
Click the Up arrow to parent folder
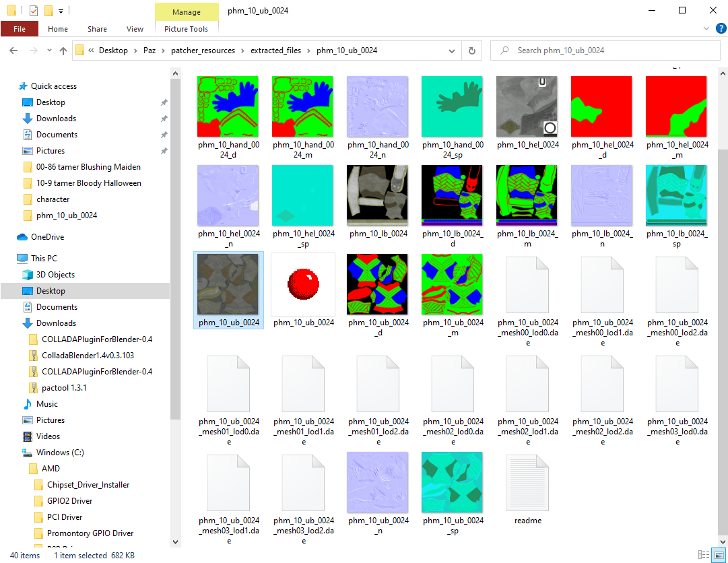point(63,51)
